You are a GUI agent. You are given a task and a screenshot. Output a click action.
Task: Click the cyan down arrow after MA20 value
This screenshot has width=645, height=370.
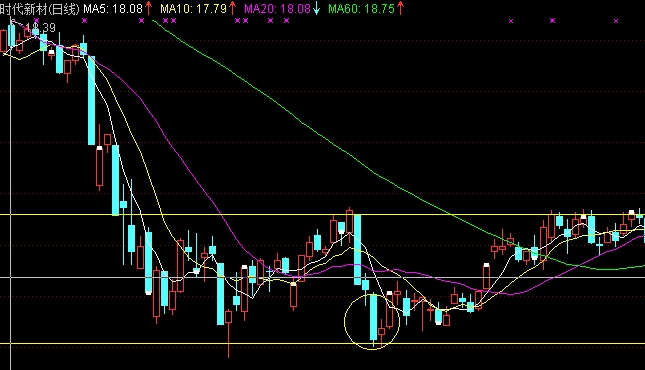coord(316,8)
